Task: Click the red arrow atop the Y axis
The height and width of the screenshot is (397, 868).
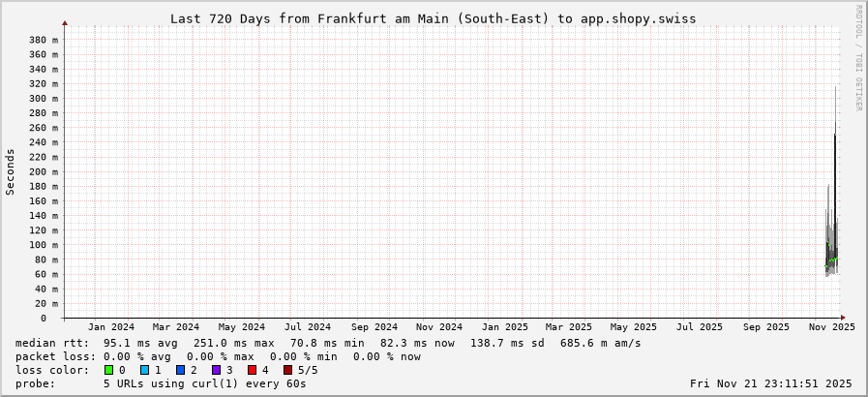Action: click(65, 22)
